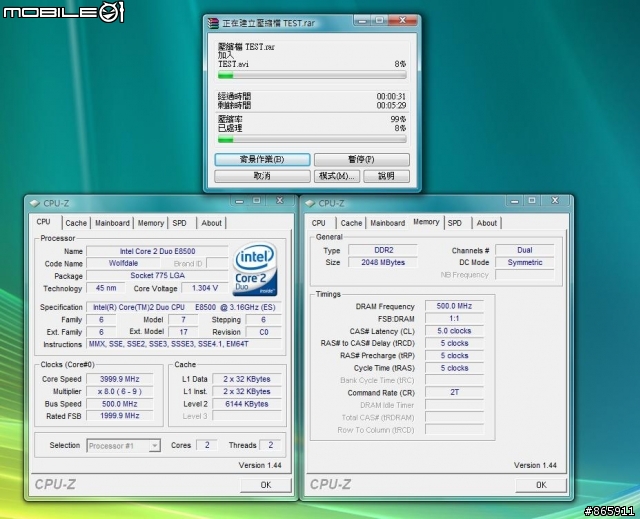Click the 3999.9 MHz core speed value

pos(120,379)
